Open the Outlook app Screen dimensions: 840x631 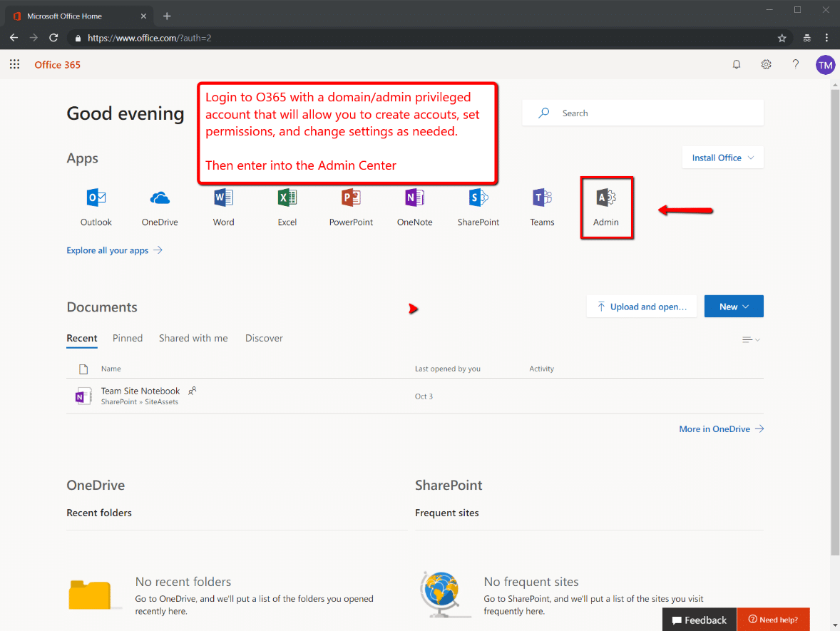pyautogui.click(x=96, y=207)
